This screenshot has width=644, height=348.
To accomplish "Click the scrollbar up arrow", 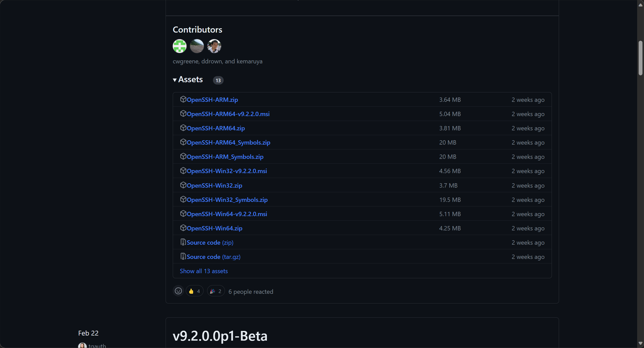I will click(640, 5).
